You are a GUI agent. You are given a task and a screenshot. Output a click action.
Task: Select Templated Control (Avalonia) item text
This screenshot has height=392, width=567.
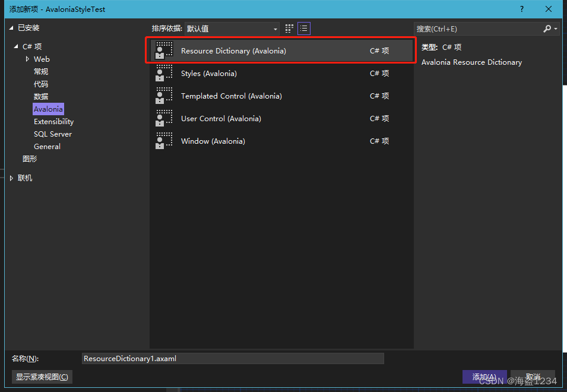coord(232,96)
